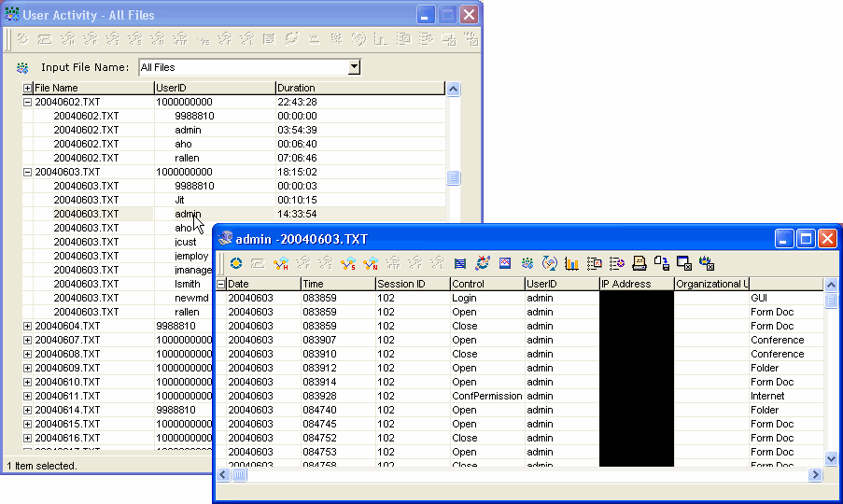Click UserID column header in User Activity window
This screenshot has width=843, height=504.
[215, 88]
